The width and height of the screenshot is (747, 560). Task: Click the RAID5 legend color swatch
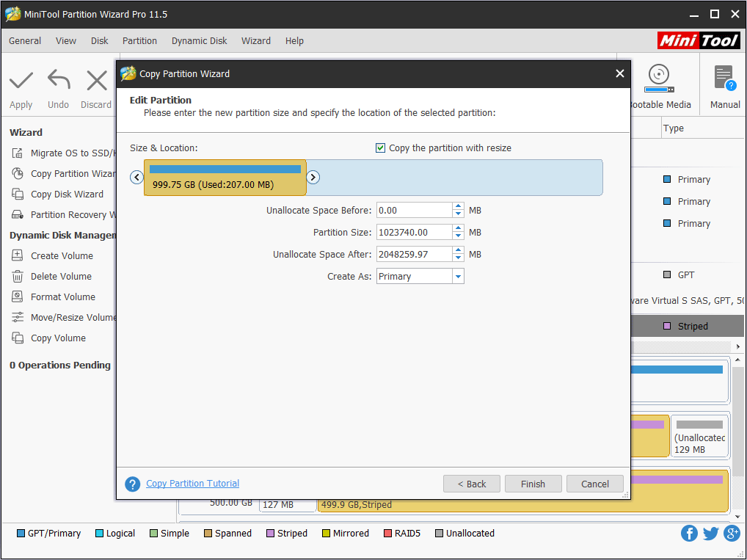coord(387,534)
